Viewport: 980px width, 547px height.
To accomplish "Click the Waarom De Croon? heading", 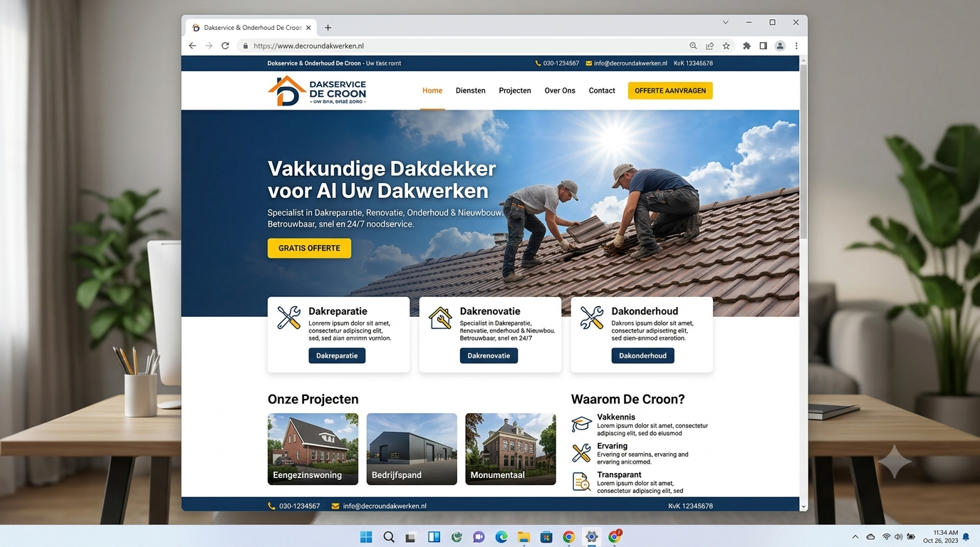I will [x=627, y=400].
